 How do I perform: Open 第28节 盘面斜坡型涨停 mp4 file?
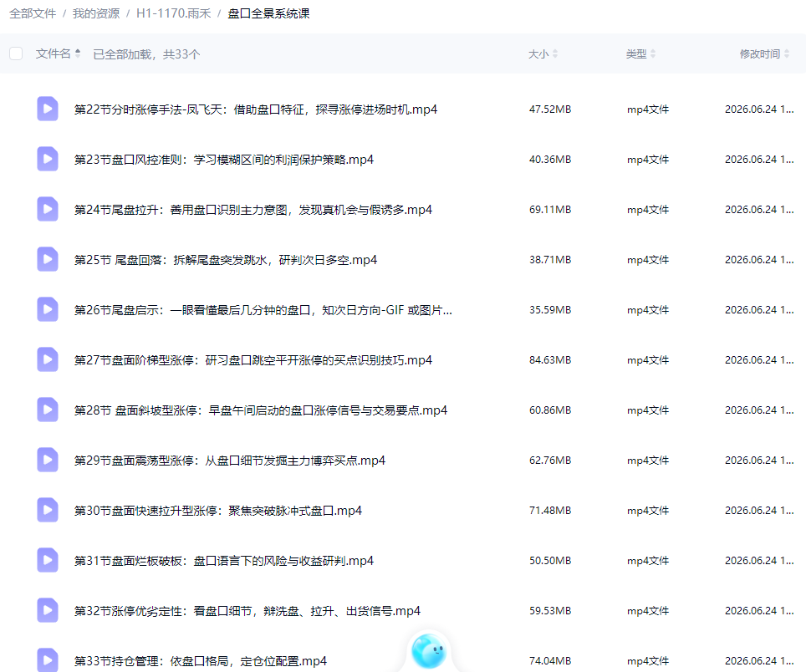pyautogui.click(x=261, y=410)
